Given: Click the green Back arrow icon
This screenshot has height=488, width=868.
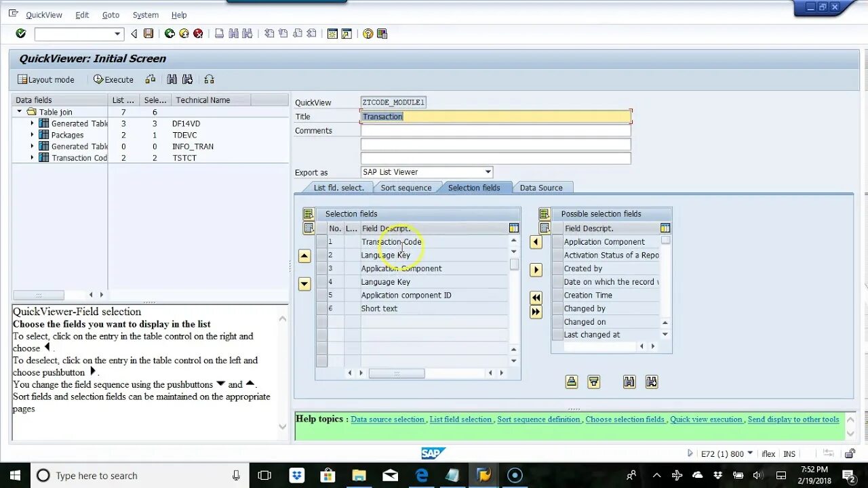Looking at the screenshot, I should click(x=170, y=33).
